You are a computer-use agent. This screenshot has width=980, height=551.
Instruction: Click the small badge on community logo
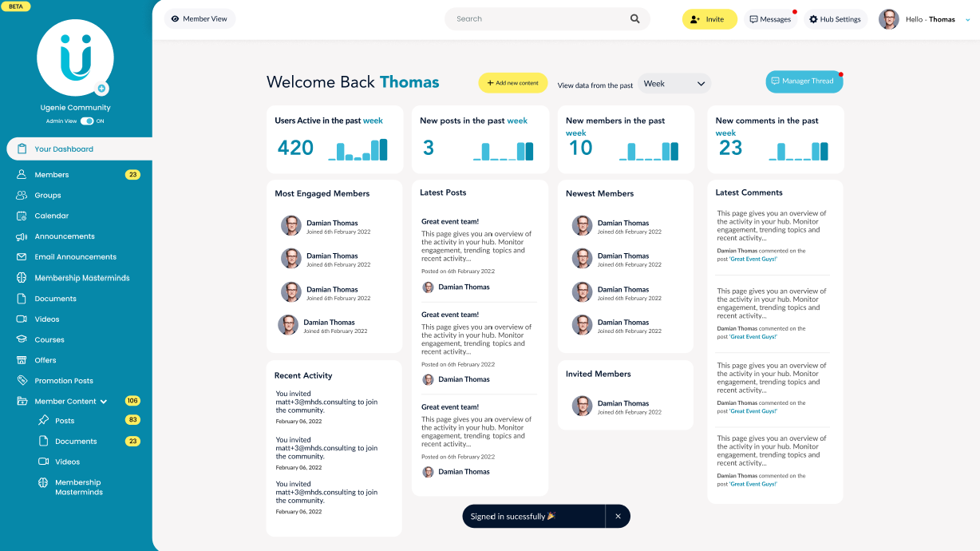point(101,89)
